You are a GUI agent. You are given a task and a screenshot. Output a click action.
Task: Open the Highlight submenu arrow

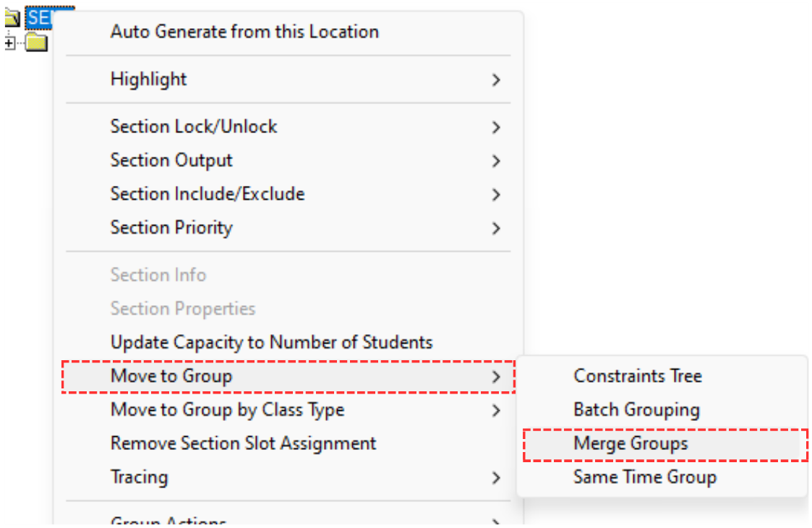point(496,80)
